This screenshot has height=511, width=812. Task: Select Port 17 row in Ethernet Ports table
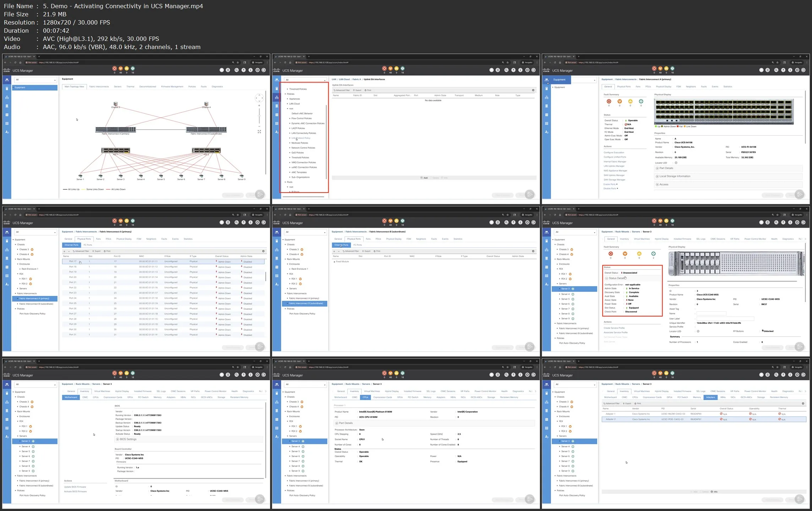[163, 261]
